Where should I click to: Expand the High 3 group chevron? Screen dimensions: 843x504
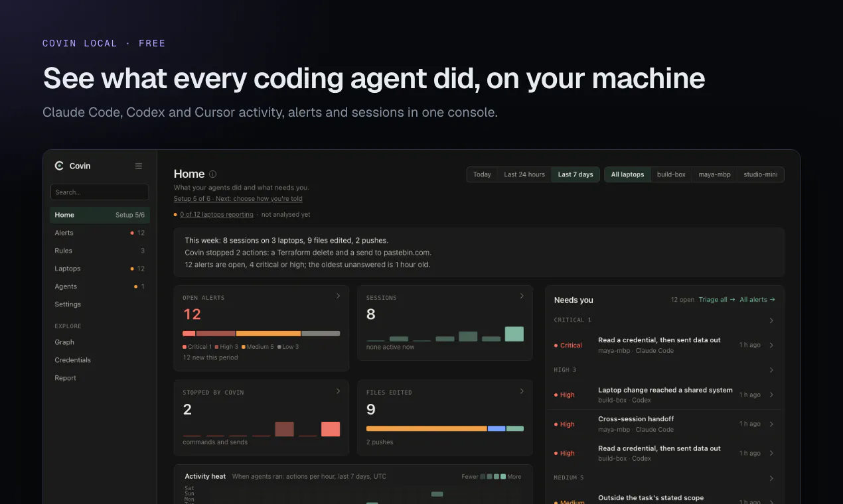coord(771,370)
